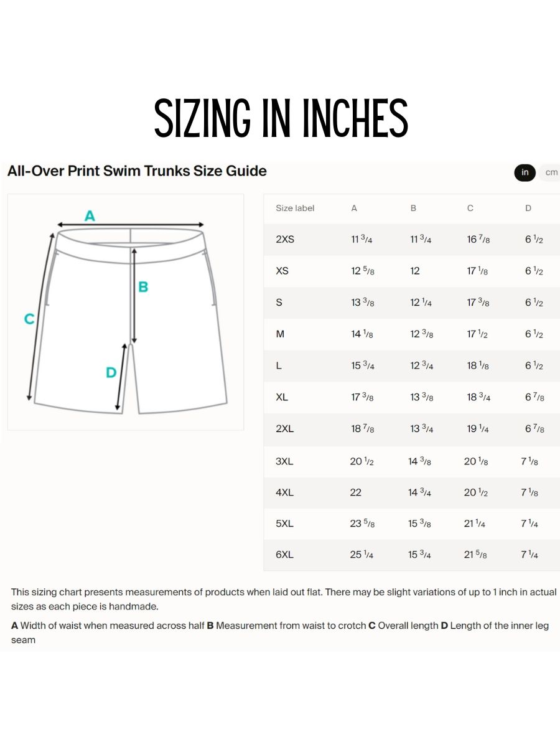This screenshot has width=560, height=747.
Task: Click the teal D label on the diagram
Action: [x=111, y=372]
